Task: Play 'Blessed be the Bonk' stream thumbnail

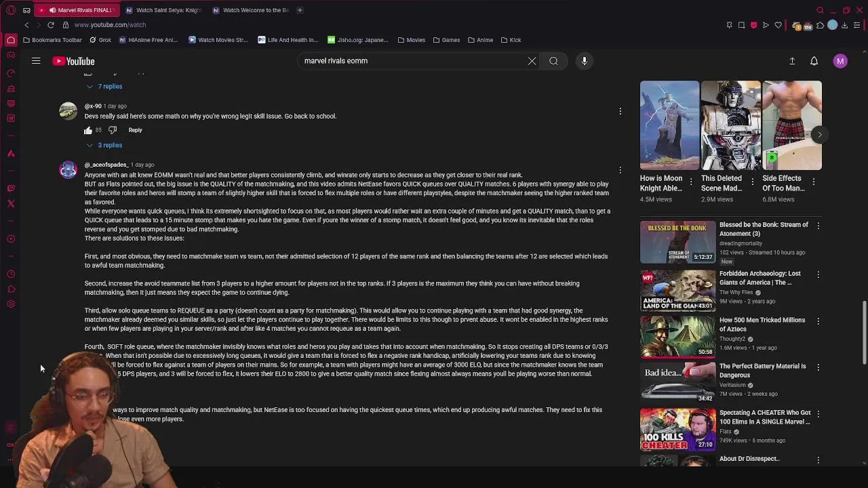Action: pyautogui.click(x=677, y=241)
